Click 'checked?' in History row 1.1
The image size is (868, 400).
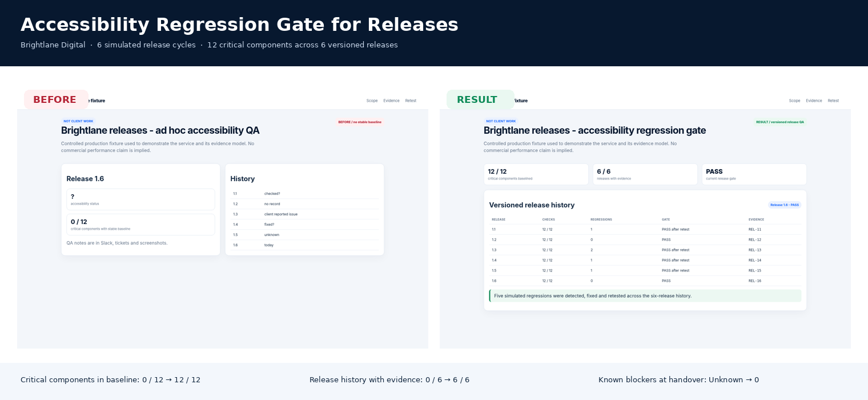(x=272, y=194)
